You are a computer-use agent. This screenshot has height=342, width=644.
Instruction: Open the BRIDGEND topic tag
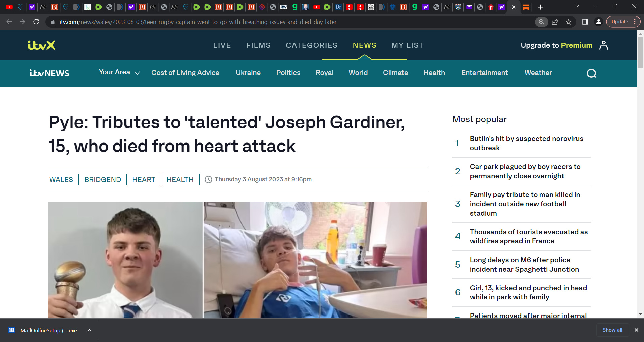point(103,179)
